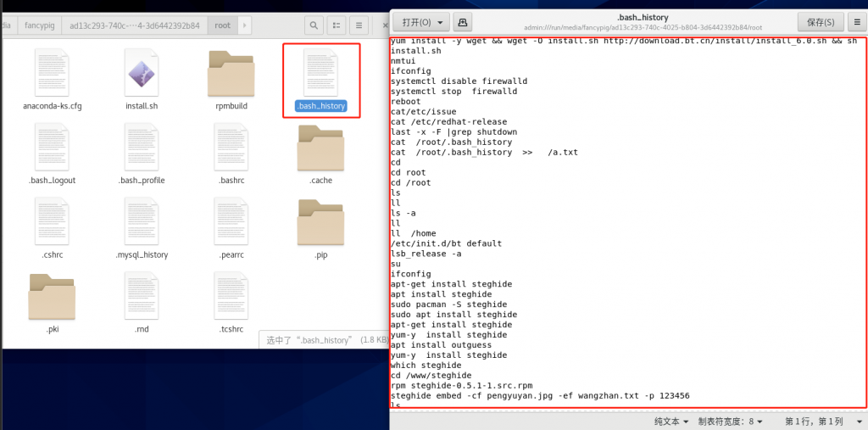
Task: Click the line 'which steghide'
Action: click(x=426, y=366)
